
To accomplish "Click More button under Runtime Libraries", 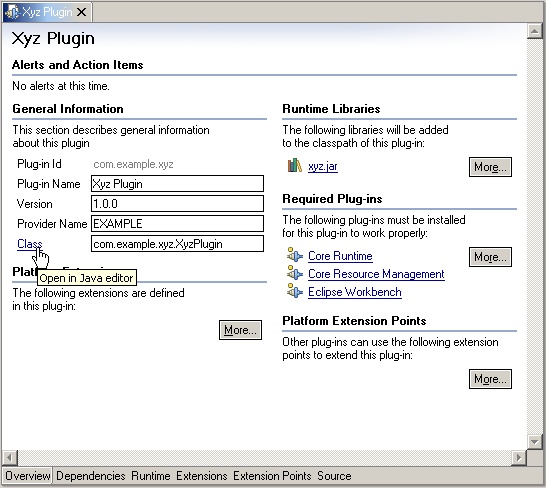I will (x=490, y=167).
